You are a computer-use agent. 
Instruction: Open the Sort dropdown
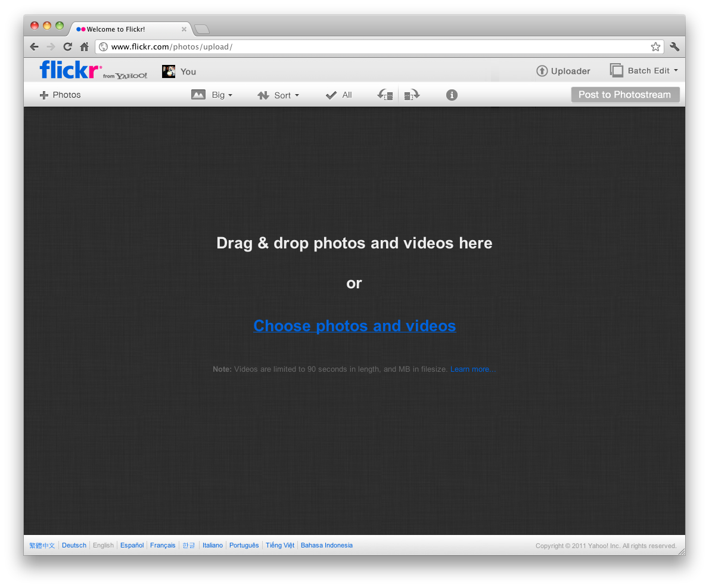coord(278,95)
